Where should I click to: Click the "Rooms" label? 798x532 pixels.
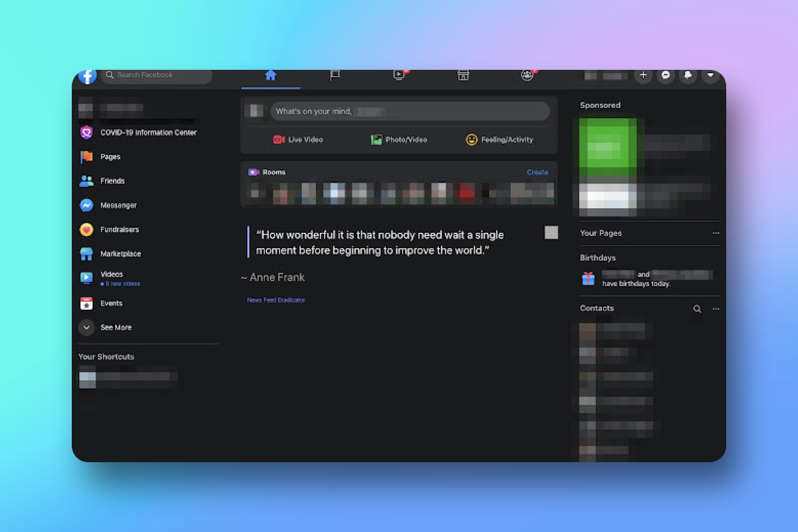click(274, 172)
